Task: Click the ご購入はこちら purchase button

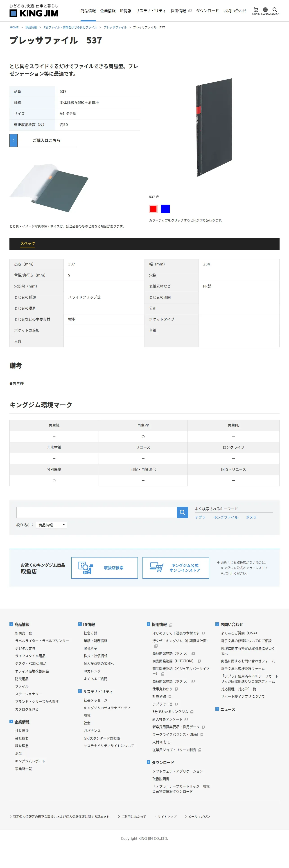Action: [x=43, y=141]
